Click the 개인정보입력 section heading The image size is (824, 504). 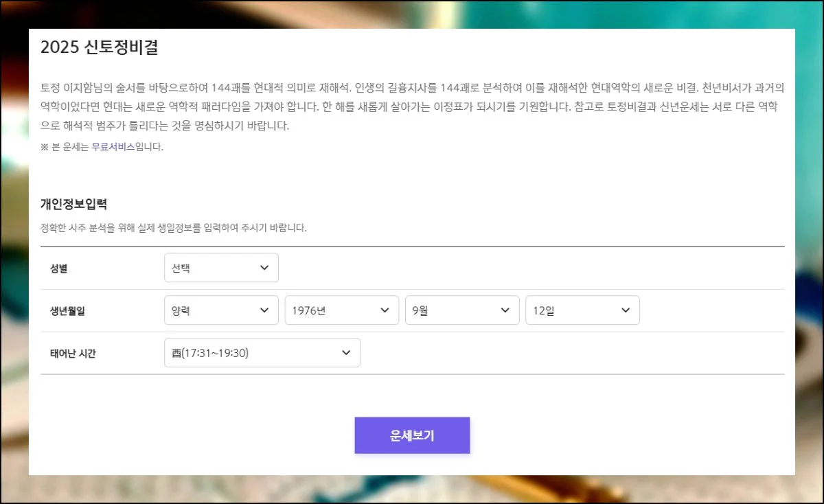click(73, 204)
